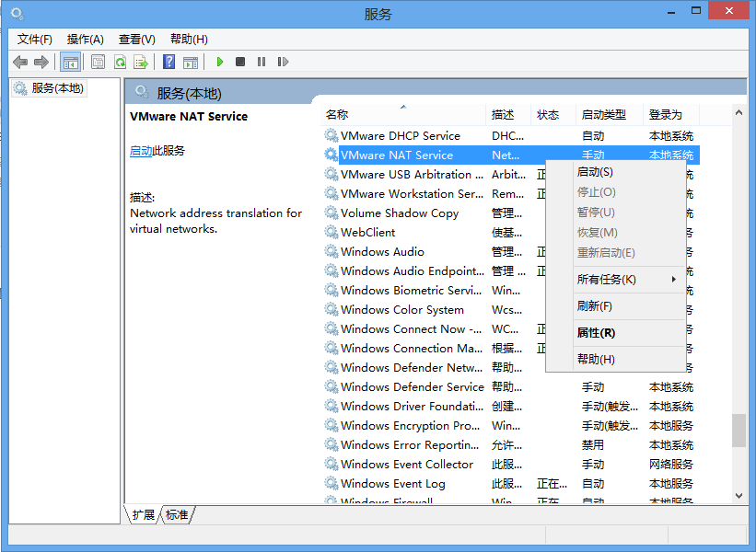The width and height of the screenshot is (756, 552).
Task: Select the Windows Defender Service row
Action: pyautogui.click(x=510, y=386)
